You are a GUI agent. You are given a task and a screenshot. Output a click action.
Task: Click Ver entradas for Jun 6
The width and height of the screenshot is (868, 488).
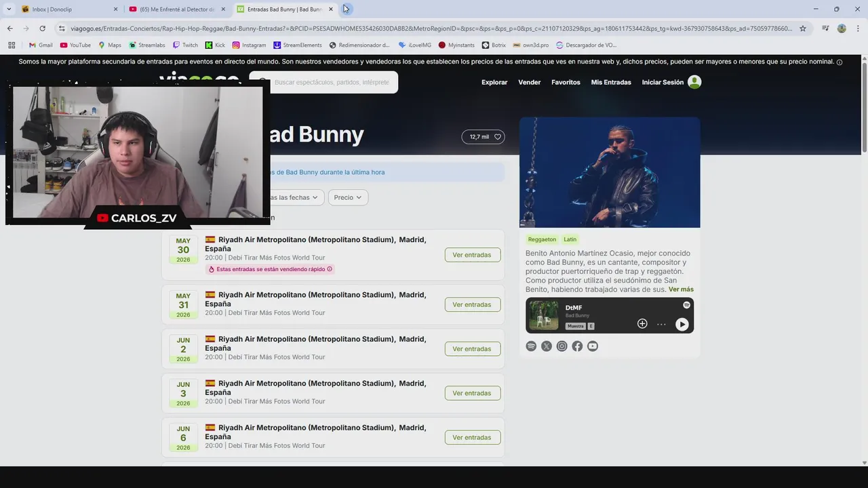point(473,437)
